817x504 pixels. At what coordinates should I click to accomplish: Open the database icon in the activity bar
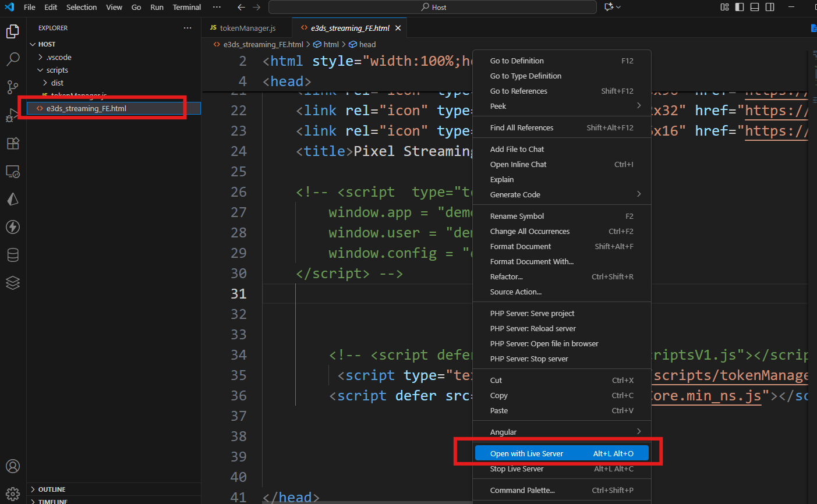click(x=13, y=255)
